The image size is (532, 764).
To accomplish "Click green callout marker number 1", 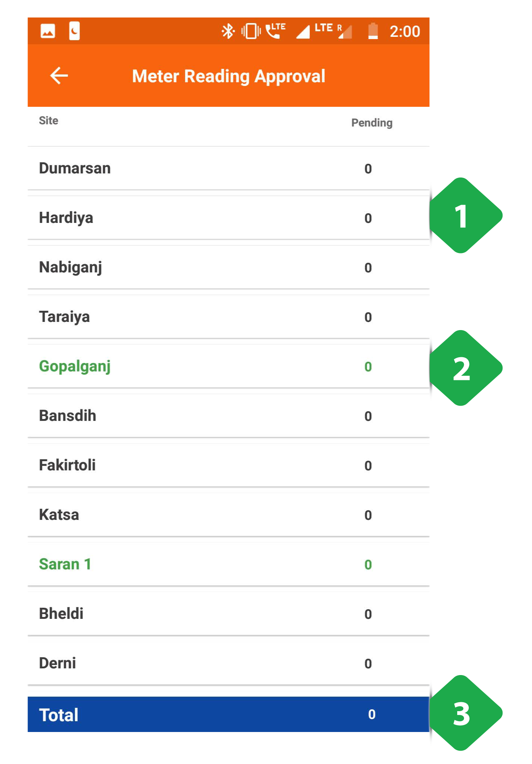I will point(465,215).
